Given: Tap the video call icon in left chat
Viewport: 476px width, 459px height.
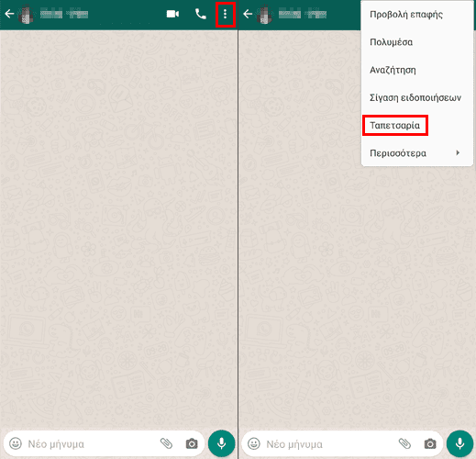Looking at the screenshot, I should tap(172, 14).
